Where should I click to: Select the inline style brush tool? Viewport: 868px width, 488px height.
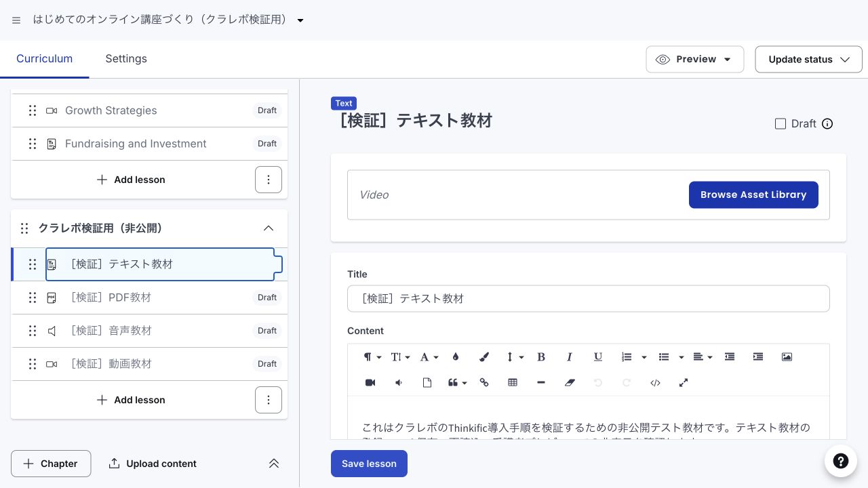coord(484,357)
